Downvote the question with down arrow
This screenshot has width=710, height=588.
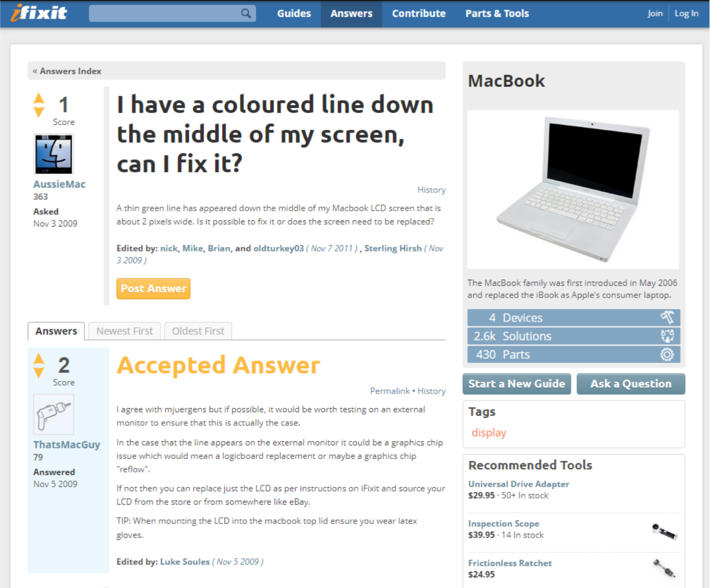[x=39, y=112]
